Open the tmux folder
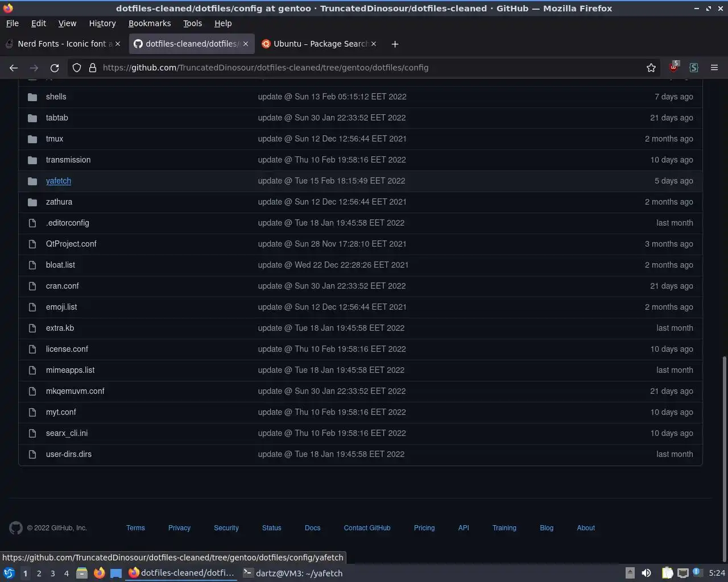 tap(55, 139)
